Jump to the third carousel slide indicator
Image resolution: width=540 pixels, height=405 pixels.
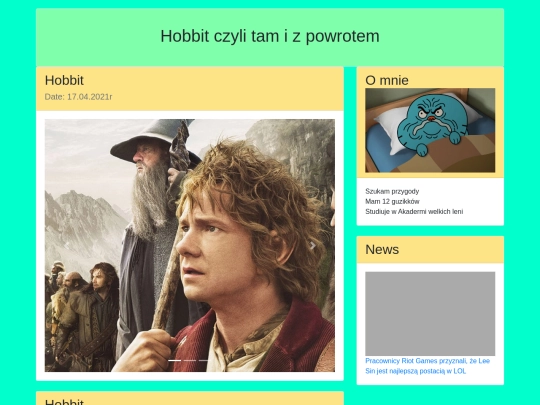(x=205, y=360)
